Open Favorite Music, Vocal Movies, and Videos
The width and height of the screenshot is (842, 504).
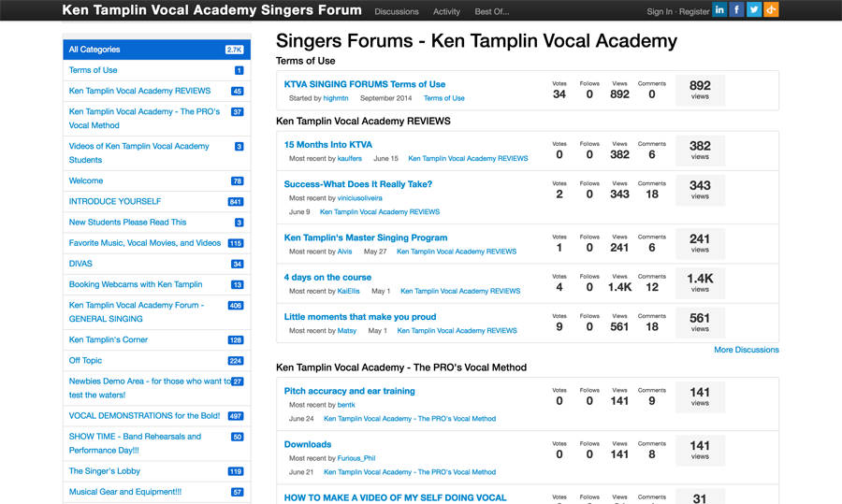(145, 242)
